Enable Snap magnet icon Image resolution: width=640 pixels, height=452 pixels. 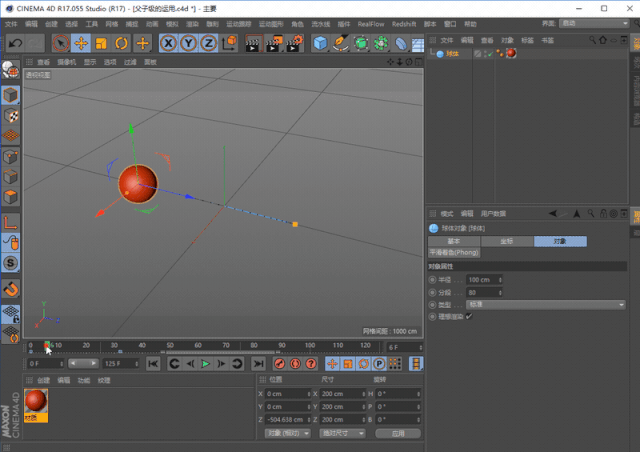10,289
